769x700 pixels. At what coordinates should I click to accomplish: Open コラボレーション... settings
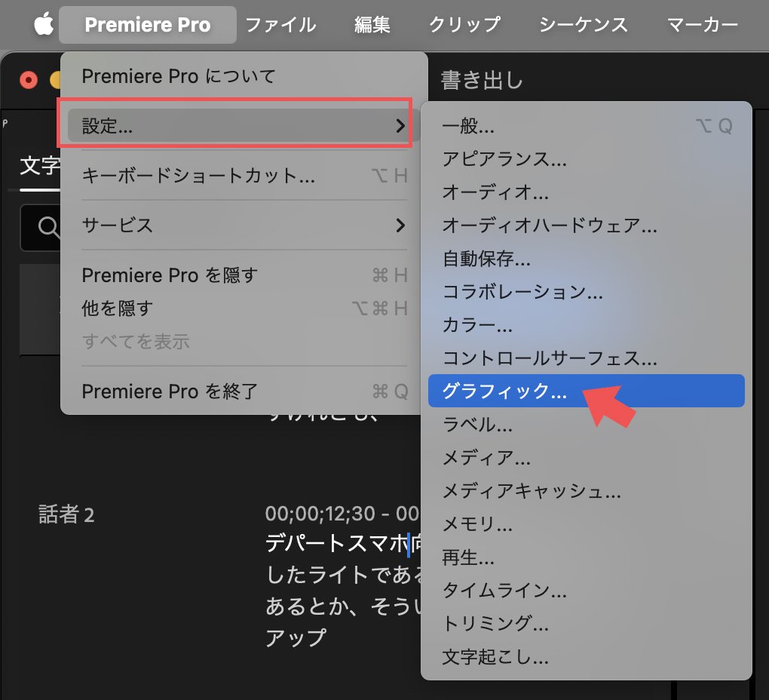586,291
